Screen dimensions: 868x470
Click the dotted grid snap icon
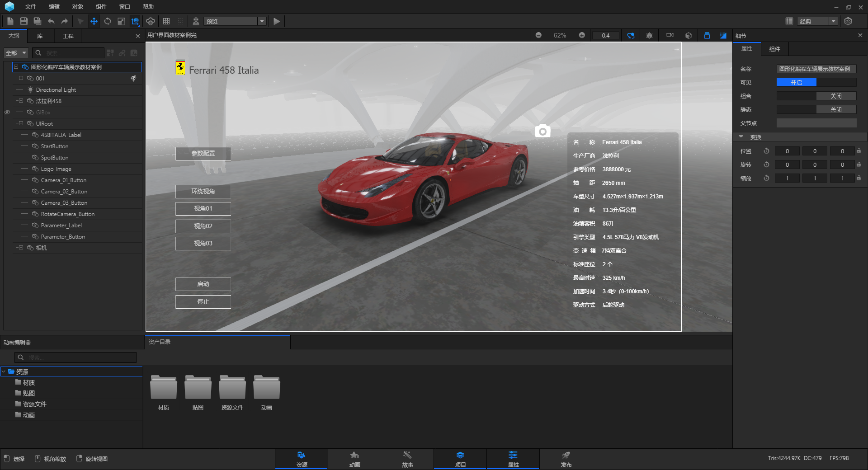point(180,21)
